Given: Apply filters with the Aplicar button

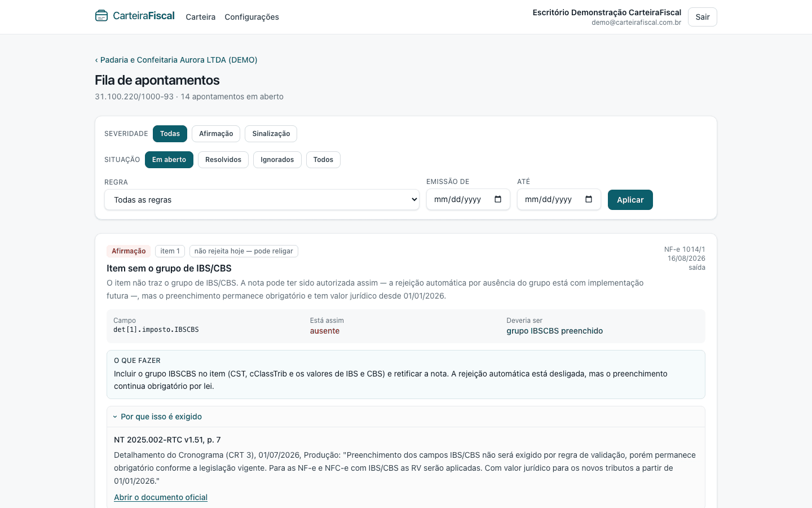Looking at the screenshot, I should pos(630,200).
